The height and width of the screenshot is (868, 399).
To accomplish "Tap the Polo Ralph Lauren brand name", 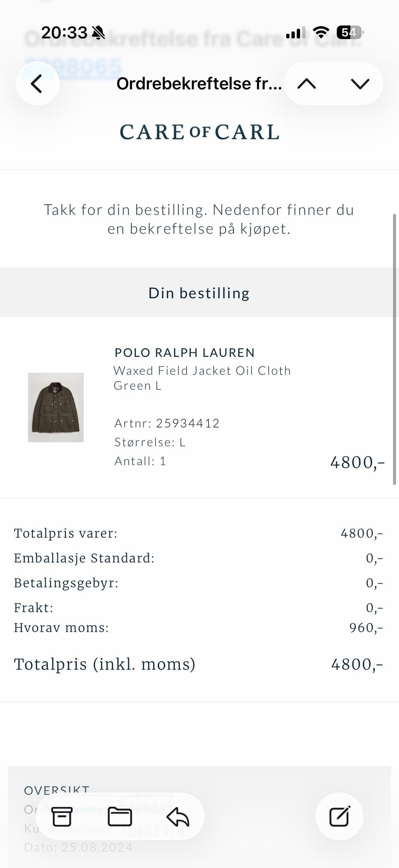I will click(185, 353).
